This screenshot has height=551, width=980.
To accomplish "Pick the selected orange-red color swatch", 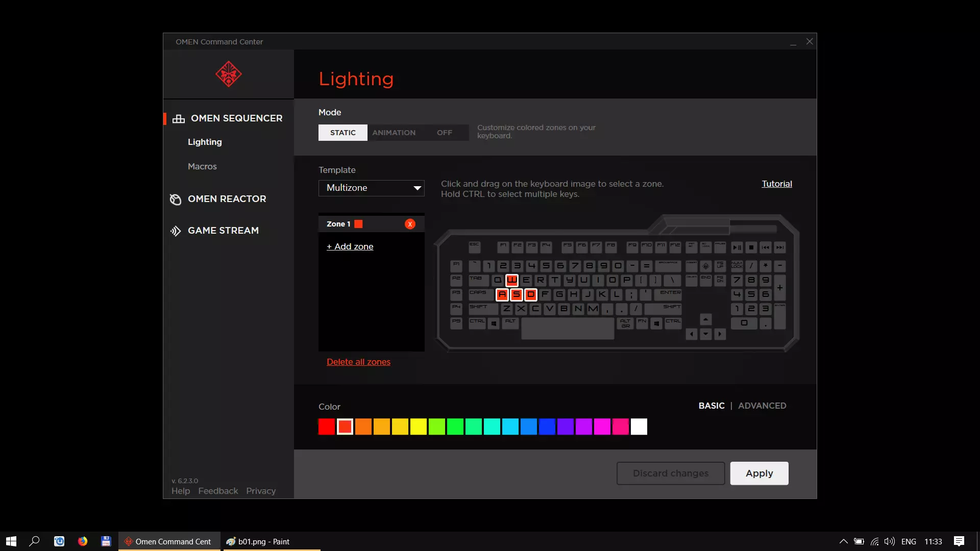I will 345,427.
